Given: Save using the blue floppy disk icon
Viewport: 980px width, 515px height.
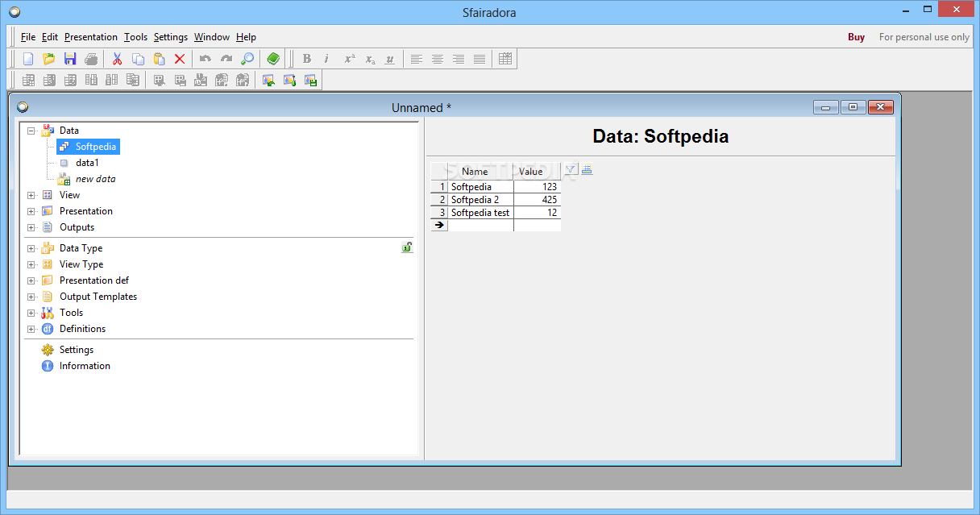Looking at the screenshot, I should click(69, 59).
